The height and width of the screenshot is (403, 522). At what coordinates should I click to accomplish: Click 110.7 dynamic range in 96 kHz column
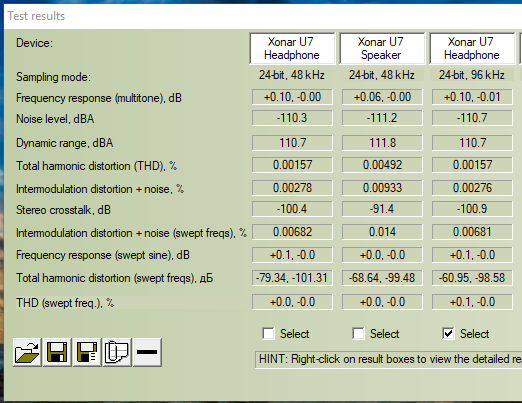click(x=472, y=143)
